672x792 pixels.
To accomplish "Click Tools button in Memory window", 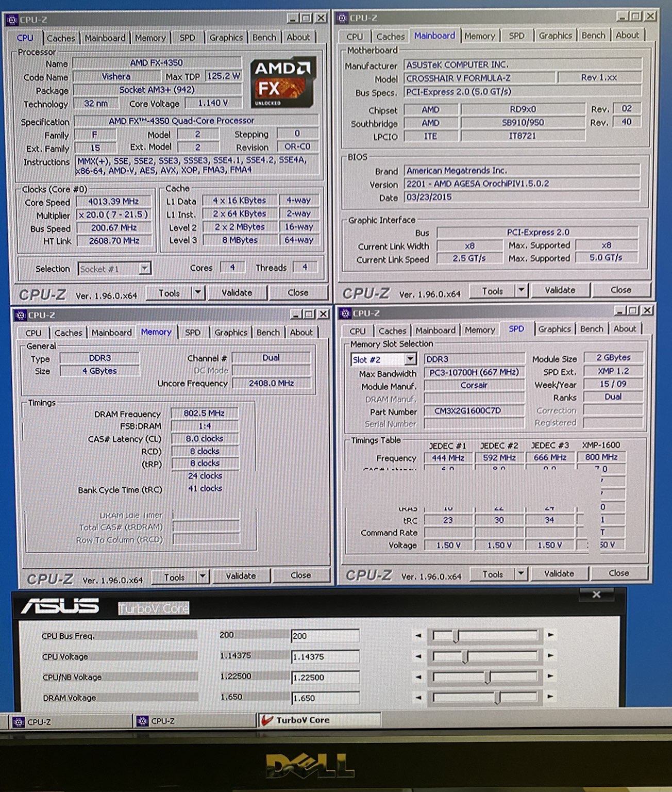I will (x=174, y=577).
